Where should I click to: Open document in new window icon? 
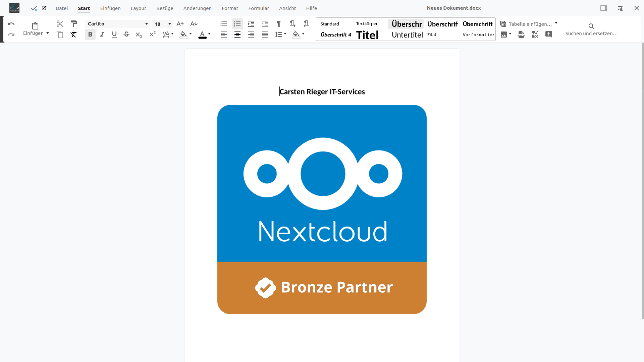(x=44, y=8)
